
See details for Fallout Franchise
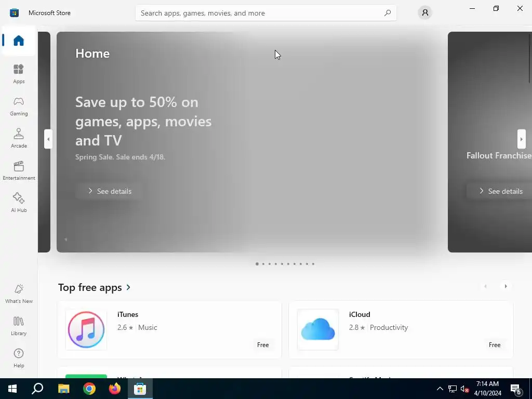(500, 191)
